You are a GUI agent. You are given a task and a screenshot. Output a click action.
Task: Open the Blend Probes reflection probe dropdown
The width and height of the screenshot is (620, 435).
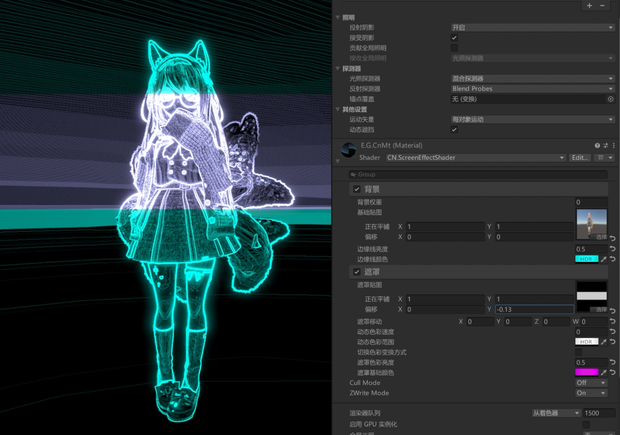click(533, 89)
